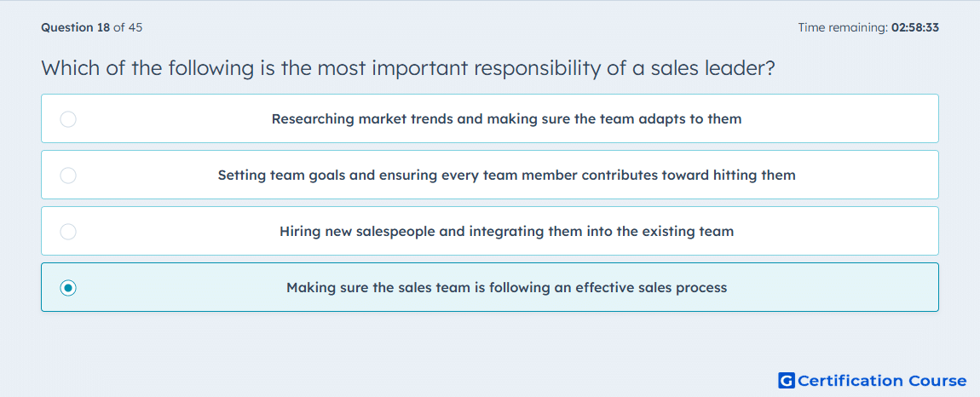This screenshot has width=980, height=397.
Task: Click the selected radio for effective sales process
Action: coord(68,288)
